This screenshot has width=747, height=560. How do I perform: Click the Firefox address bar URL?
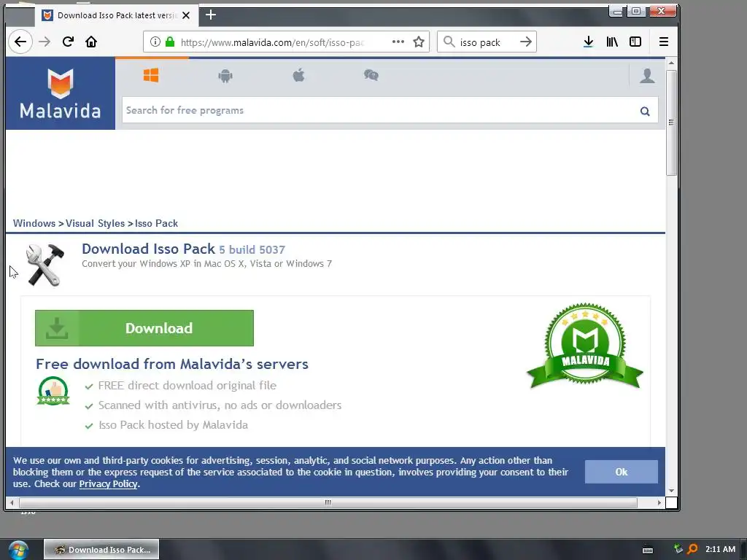[272, 42]
